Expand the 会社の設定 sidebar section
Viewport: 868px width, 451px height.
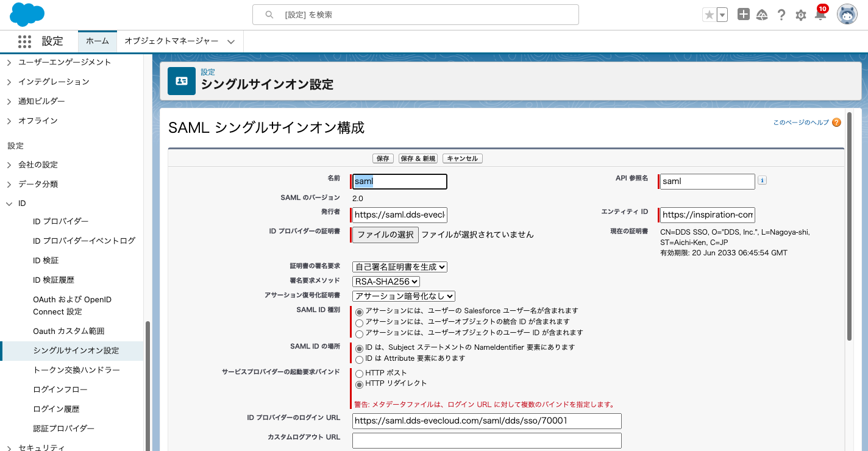(9, 165)
